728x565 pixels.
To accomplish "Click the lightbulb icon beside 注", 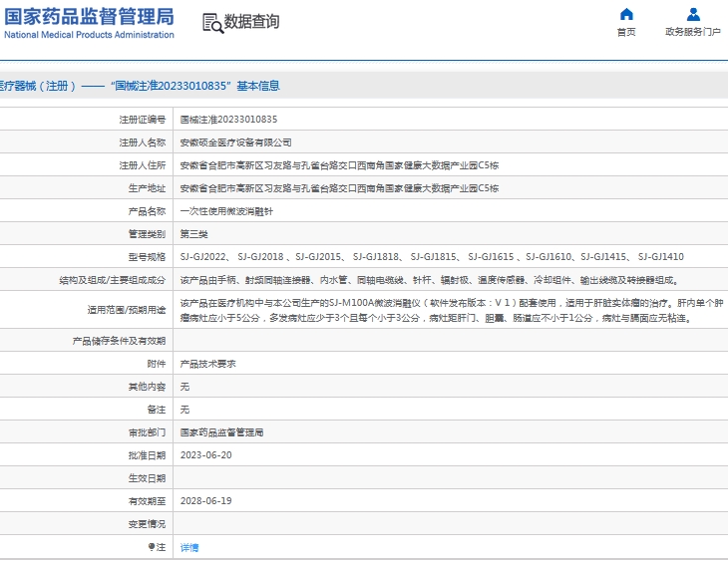I will click(x=152, y=547).
